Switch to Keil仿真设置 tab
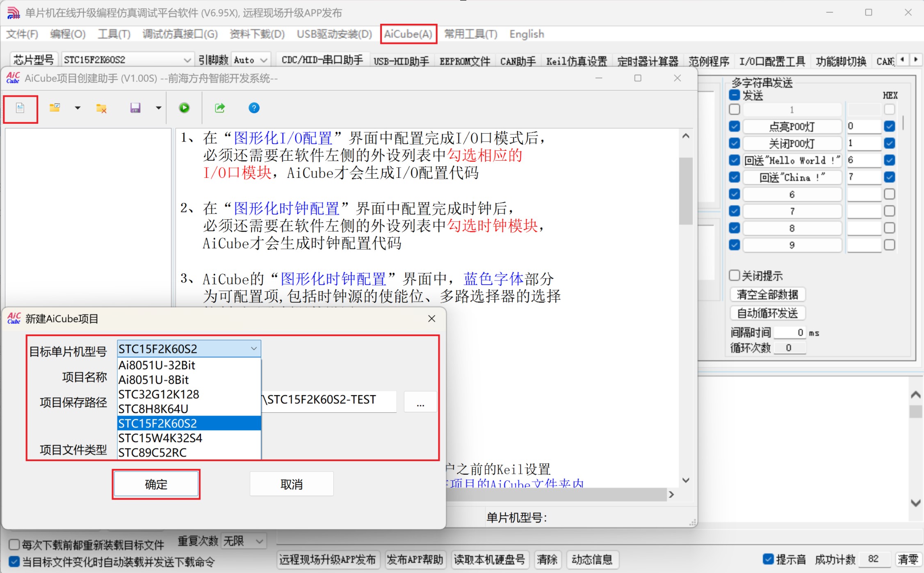The image size is (924, 573). click(577, 61)
